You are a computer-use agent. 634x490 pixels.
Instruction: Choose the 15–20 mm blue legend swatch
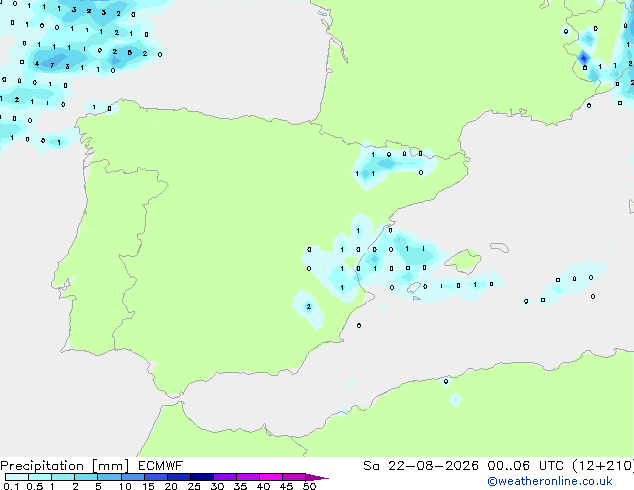[155, 477]
